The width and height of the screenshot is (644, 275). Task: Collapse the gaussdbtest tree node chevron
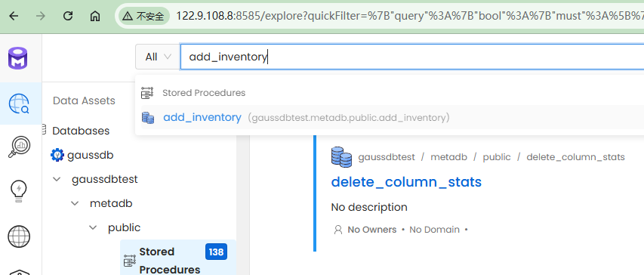tap(57, 179)
